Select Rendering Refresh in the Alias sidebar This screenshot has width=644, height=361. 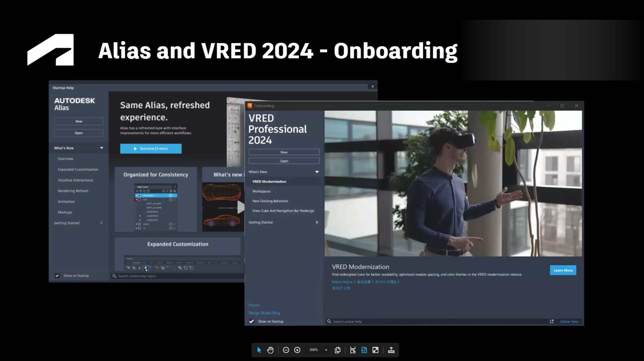tap(73, 191)
